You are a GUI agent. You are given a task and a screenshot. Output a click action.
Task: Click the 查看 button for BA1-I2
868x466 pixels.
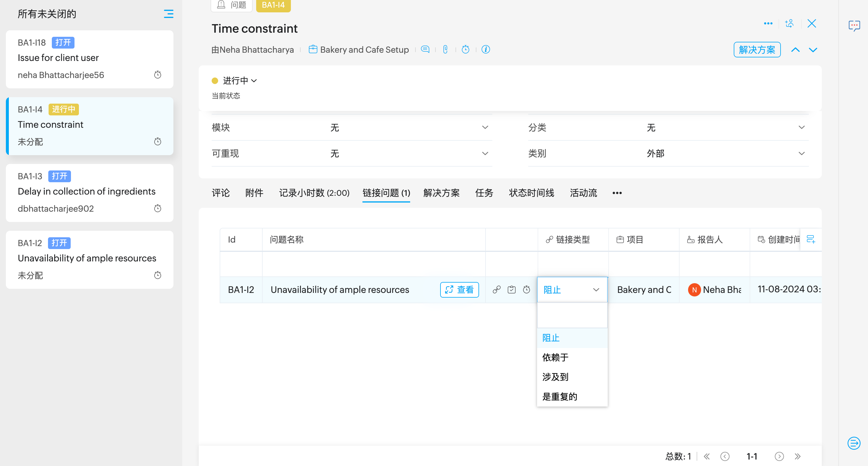459,289
